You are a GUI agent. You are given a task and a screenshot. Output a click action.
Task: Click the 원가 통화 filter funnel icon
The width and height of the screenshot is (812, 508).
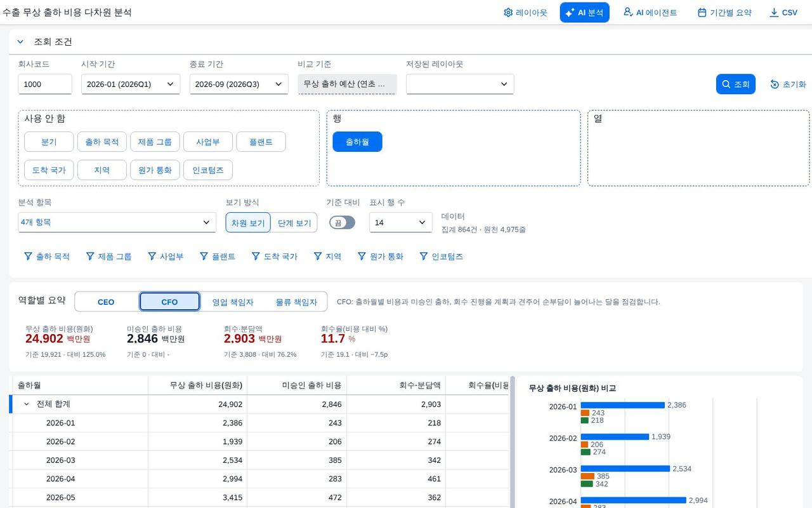(x=362, y=257)
